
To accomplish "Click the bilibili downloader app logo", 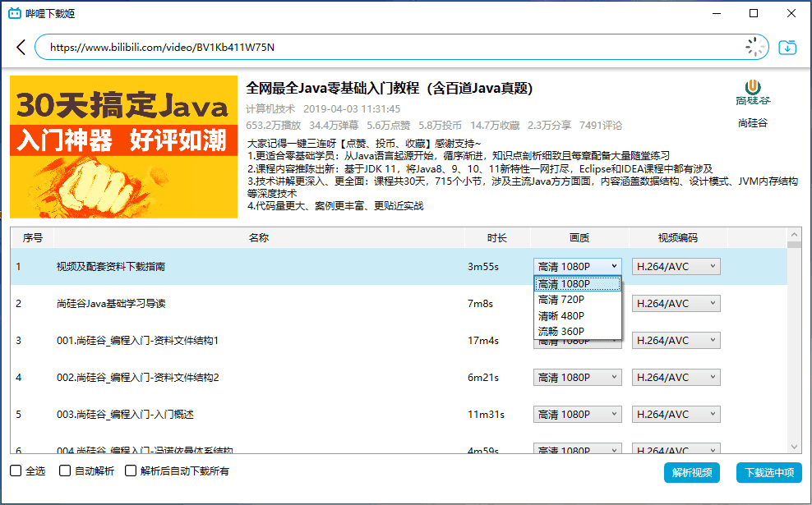I will 15,13.
